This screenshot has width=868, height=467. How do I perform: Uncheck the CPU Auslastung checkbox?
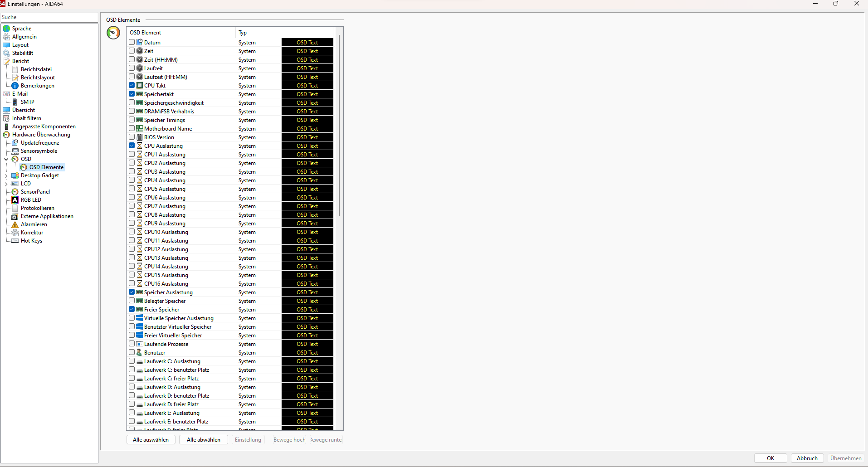click(x=132, y=146)
